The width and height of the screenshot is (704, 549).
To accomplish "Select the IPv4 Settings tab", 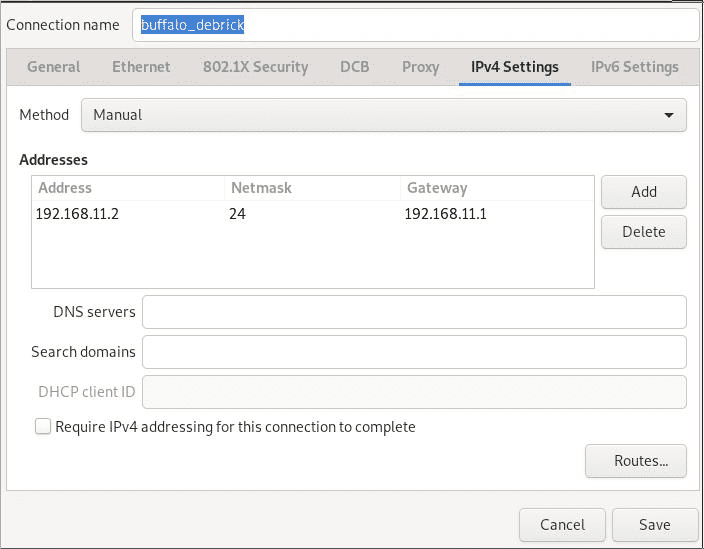I will click(515, 67).
